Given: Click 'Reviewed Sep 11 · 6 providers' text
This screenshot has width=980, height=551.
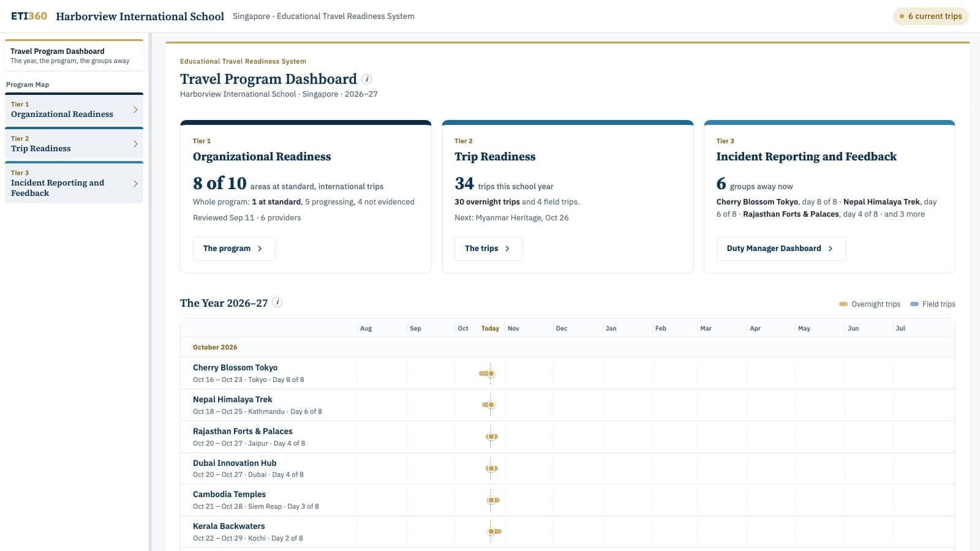Looking at the screenshot, I should [247, 218].
